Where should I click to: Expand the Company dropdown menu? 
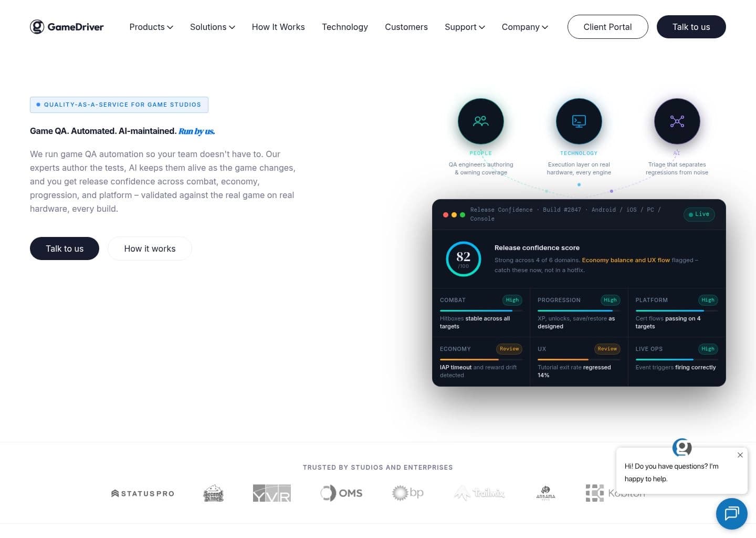pos(525,27)
